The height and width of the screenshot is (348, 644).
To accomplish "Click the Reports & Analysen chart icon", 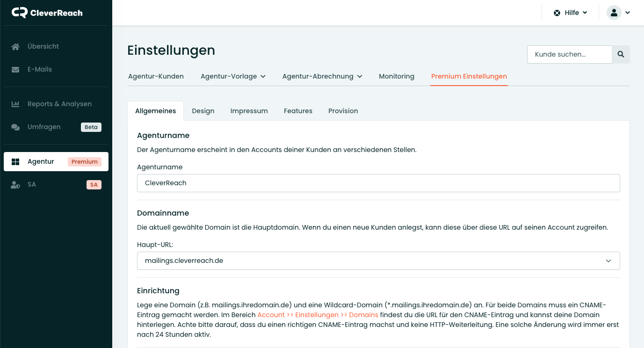I will coord(15,104).
